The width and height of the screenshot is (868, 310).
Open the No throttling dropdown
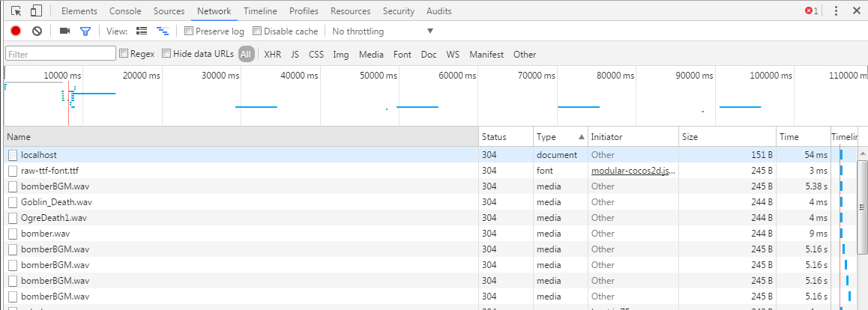pos(382,31)
